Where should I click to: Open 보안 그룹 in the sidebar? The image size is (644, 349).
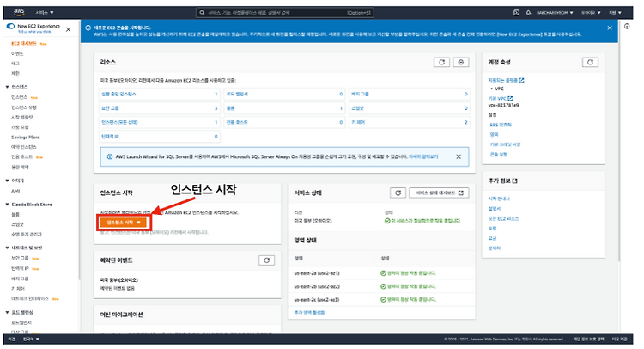pos(20,258)
